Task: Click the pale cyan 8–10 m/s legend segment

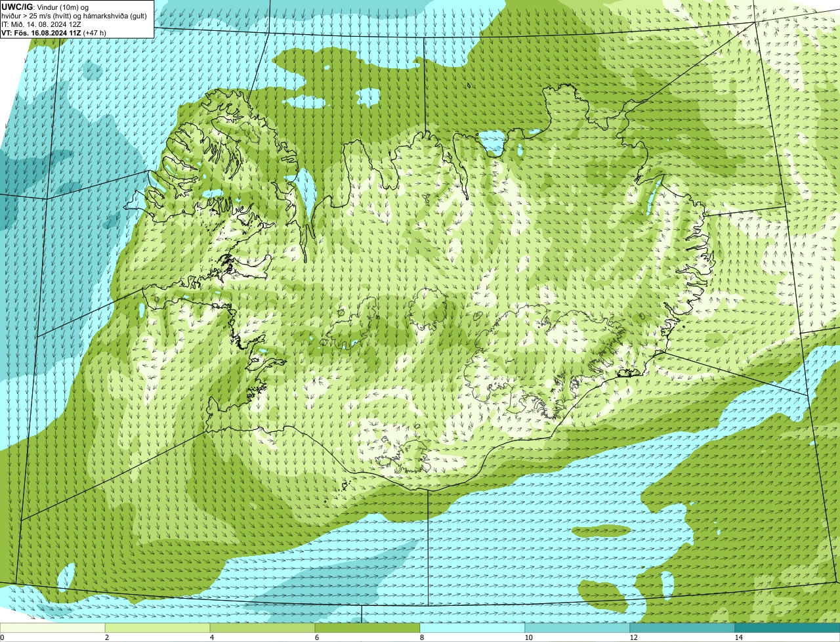Action: (x=472, y=628)
